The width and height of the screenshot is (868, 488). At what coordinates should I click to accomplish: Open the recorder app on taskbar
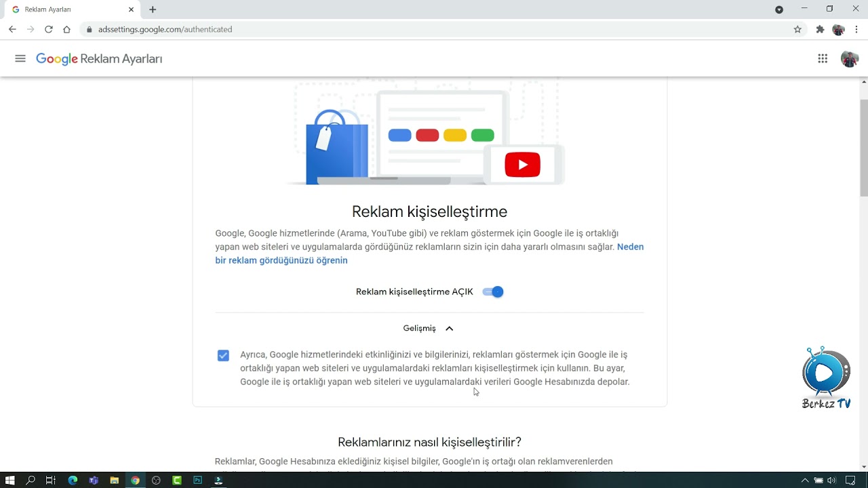click(218, 481)
